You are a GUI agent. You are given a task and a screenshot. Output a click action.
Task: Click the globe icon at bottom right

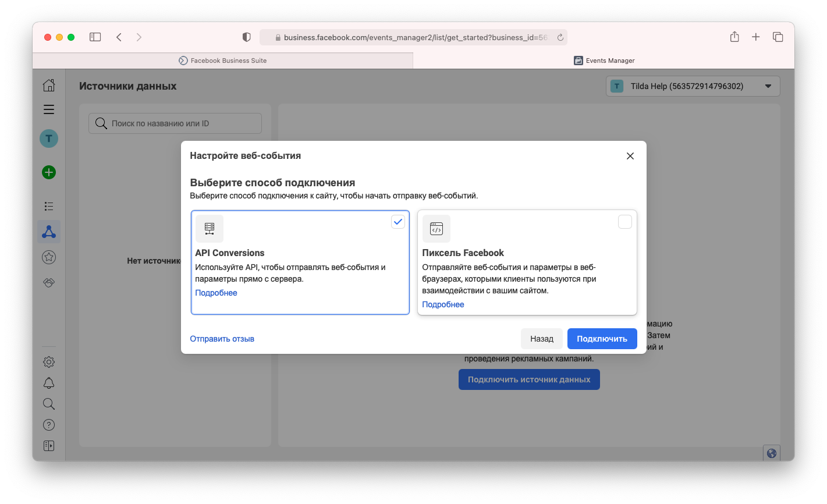click(772, 453)
